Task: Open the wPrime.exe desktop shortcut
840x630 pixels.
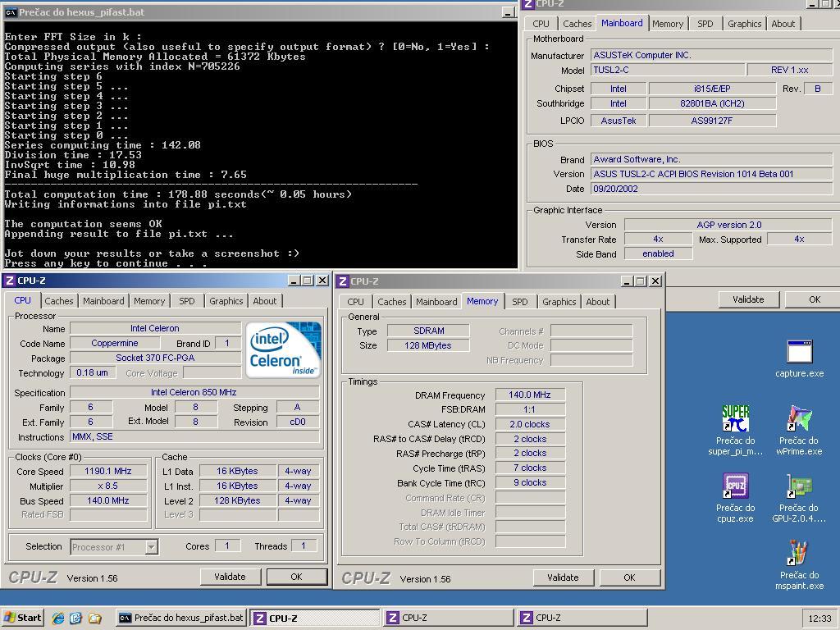Action: 799,430
